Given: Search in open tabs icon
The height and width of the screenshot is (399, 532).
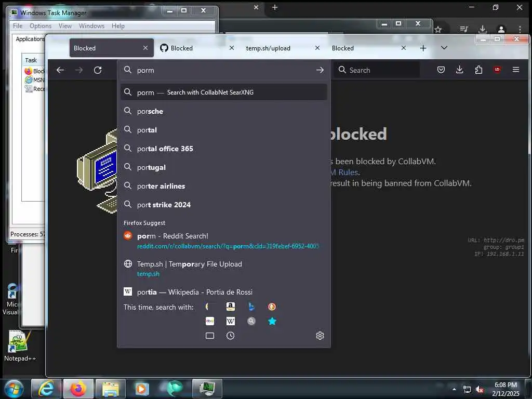Looking at the screenshot, I should [210, 336].
